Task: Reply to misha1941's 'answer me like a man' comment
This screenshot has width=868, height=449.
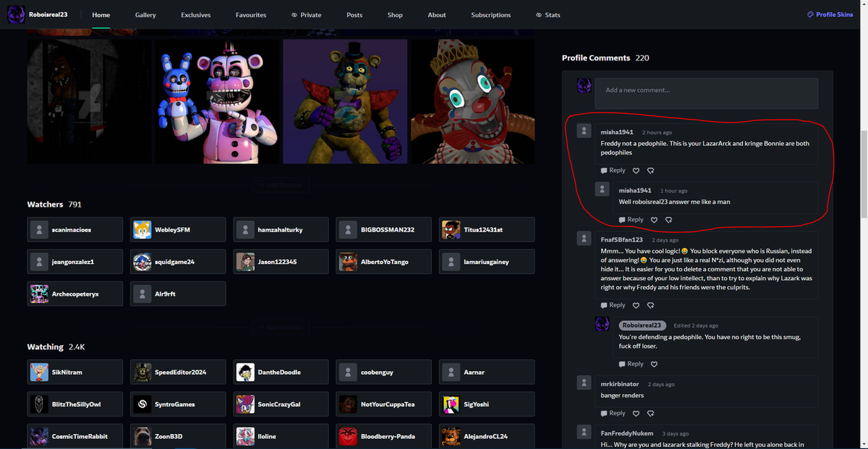Action: [631, 220]
